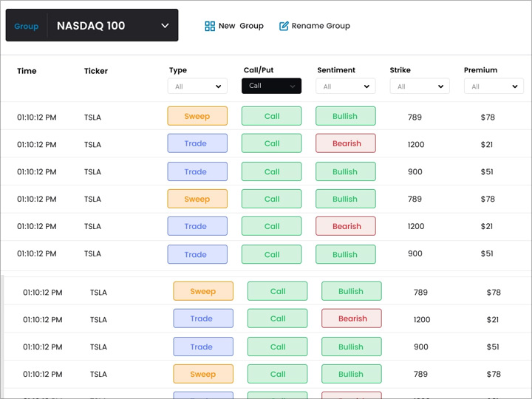Click the New Group grid icon
The image size is (532, 399).
tap(210, 26)
